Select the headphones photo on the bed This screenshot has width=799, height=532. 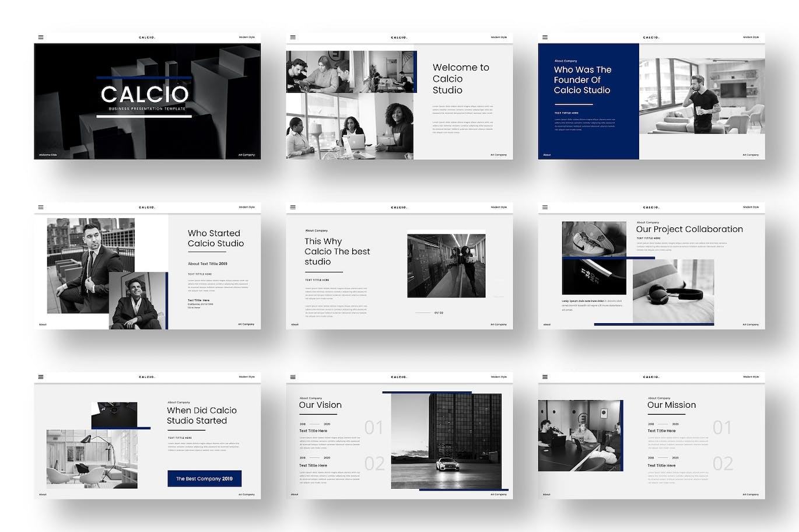pos(673,290)
